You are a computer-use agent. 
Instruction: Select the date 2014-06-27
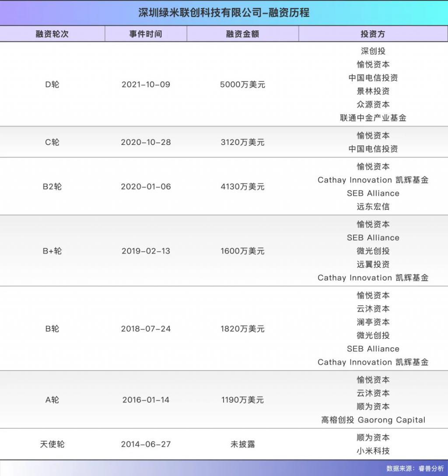point(146,444)
